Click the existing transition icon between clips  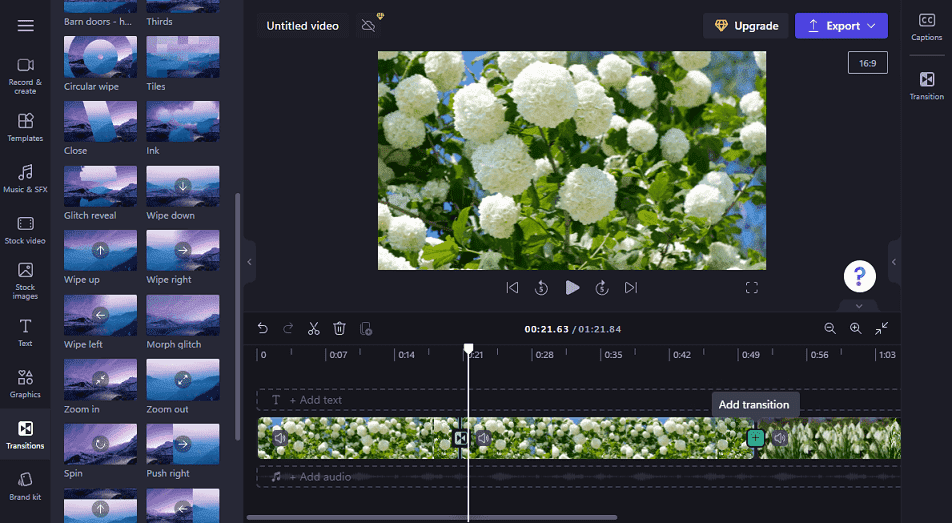461,438
